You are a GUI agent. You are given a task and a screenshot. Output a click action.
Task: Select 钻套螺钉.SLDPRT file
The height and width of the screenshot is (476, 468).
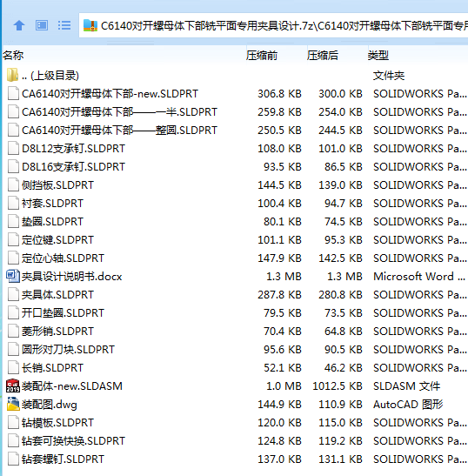63,459
